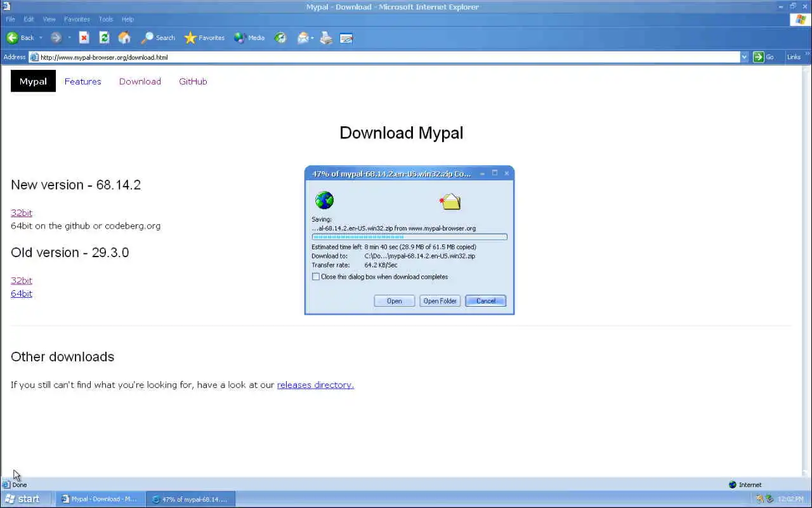Open the releases directory link
The width and height of the screenshot is (812, 508).
pyautogui.click(x=315, y=385)
